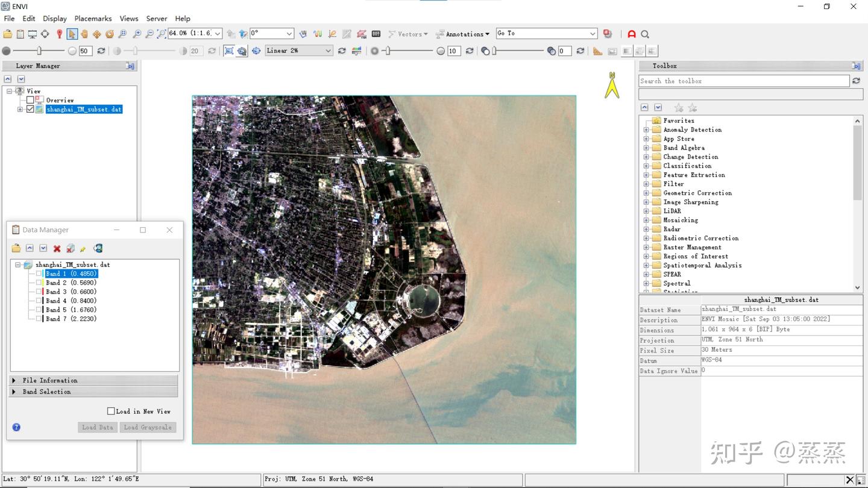Click the brightness slider handle
Image resolution: width=868 pixels, height=488 pixels.
tap(39, 51)
